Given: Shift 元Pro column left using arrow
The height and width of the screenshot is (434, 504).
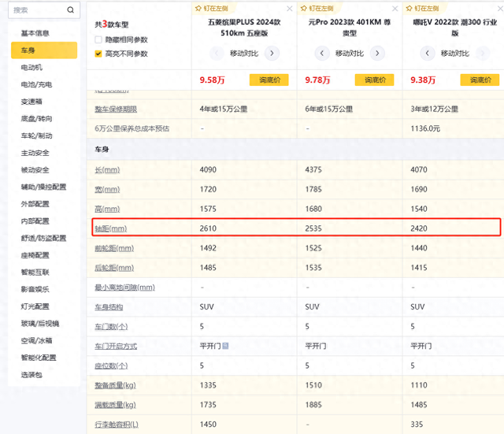Looking at the screenshot, I should click(x=321, y=54).
